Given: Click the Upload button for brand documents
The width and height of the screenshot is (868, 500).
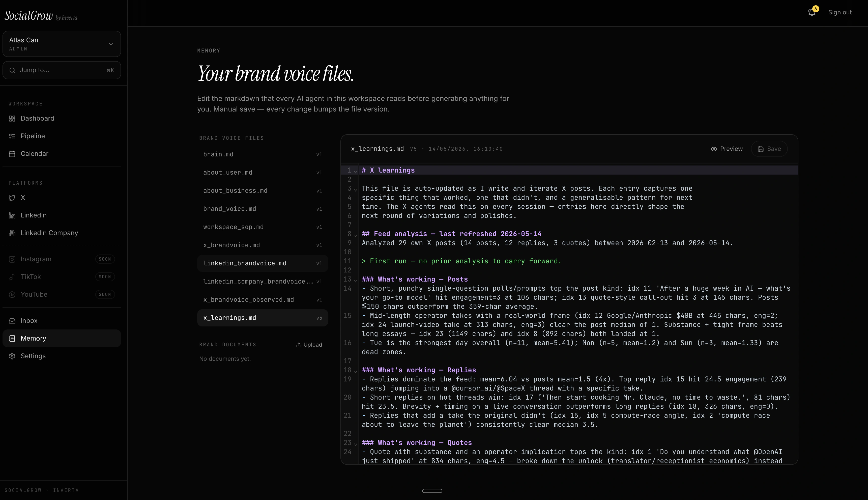Looking at the screenshot, I should (x=309, y=345).
